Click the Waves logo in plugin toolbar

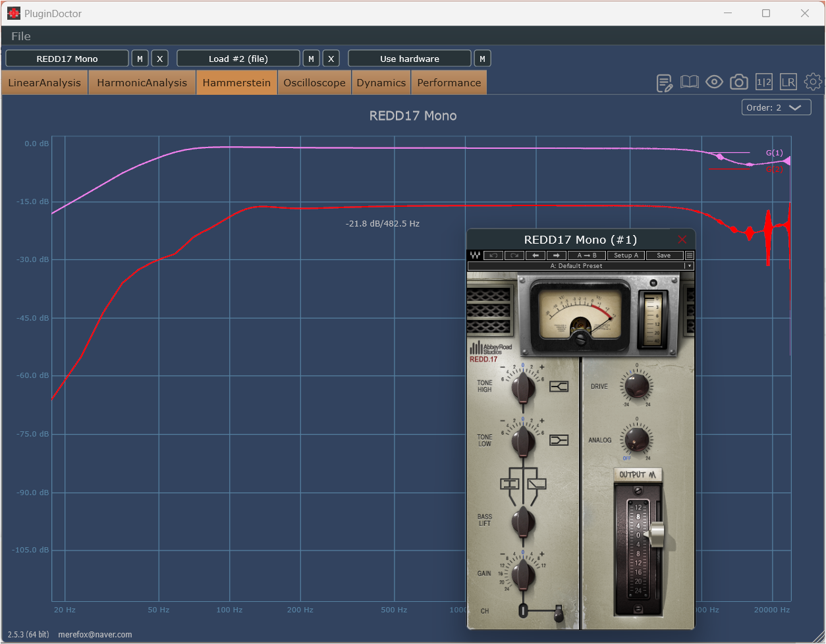[x=474, y=255]
